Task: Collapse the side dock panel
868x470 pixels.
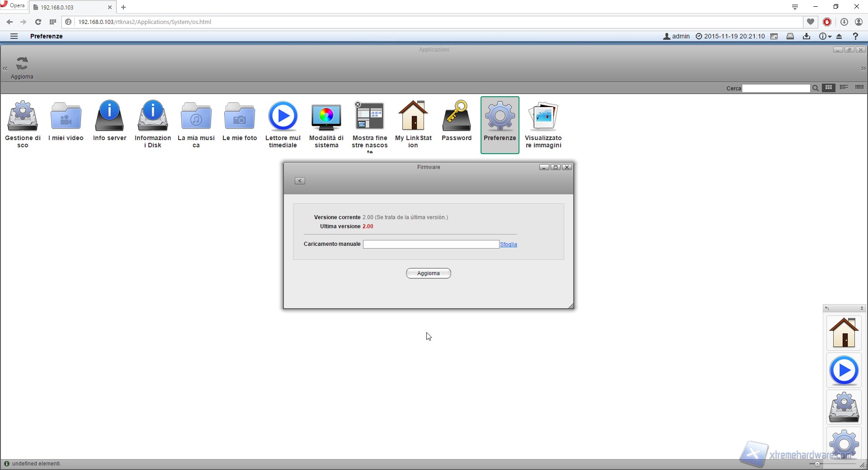Action: (862, 308)
